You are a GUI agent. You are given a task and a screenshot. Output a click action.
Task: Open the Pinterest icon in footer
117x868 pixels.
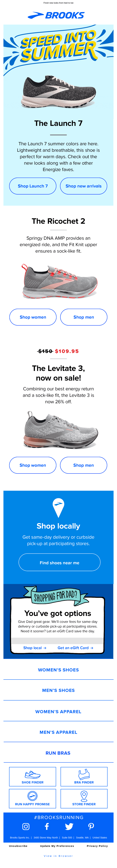click(x=91, y=826)
